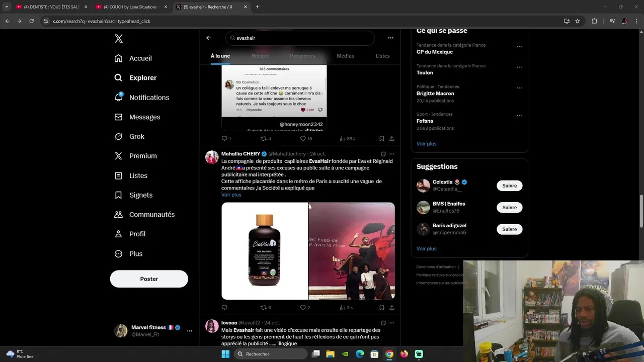Open GP du Mexique trend

[x=435, y=52]
